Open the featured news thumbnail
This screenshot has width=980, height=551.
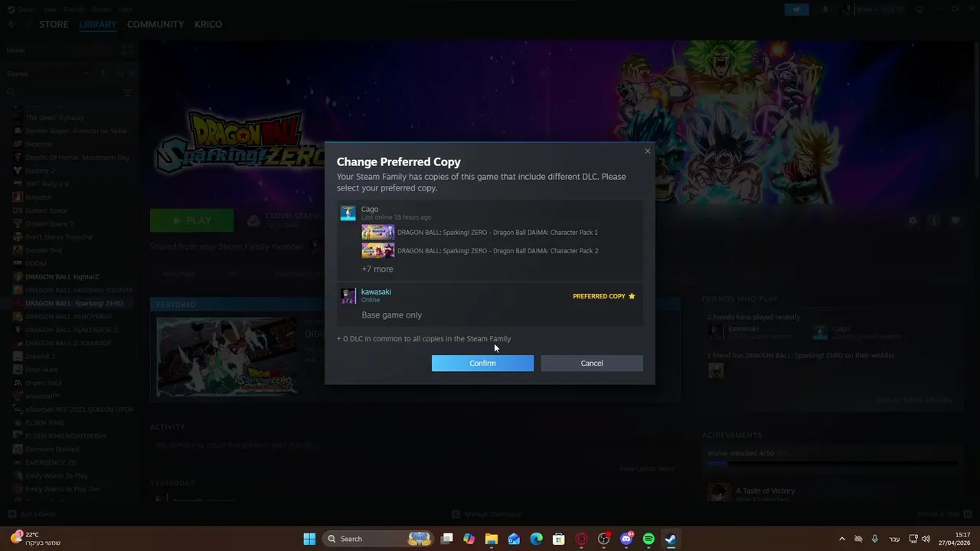pyautogui.click(x=227, y=357)
